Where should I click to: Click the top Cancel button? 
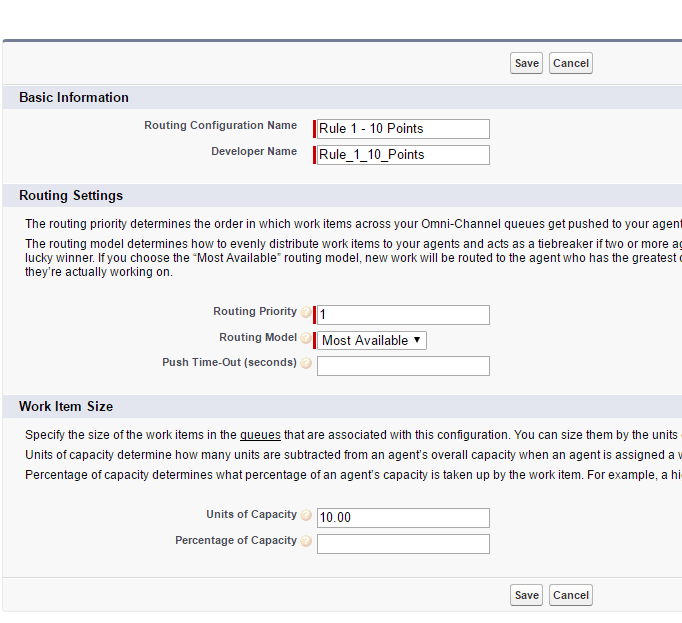tap(571, 63)
